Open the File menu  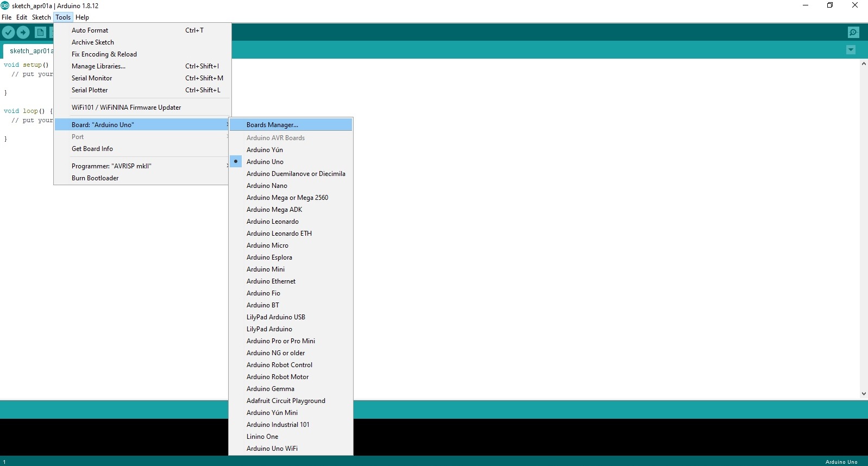pyautogui.click(x=7, y=17)
